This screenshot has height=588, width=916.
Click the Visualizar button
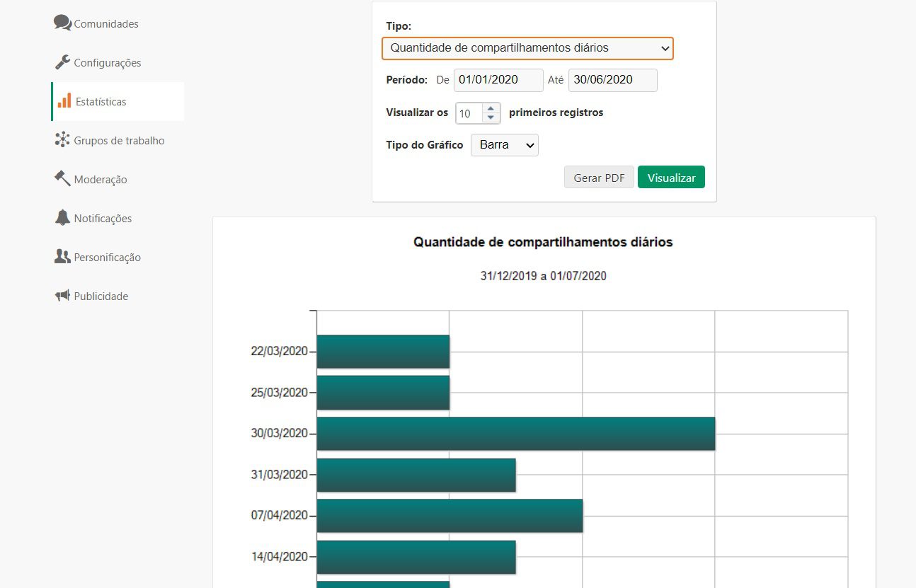pos(670,177)
